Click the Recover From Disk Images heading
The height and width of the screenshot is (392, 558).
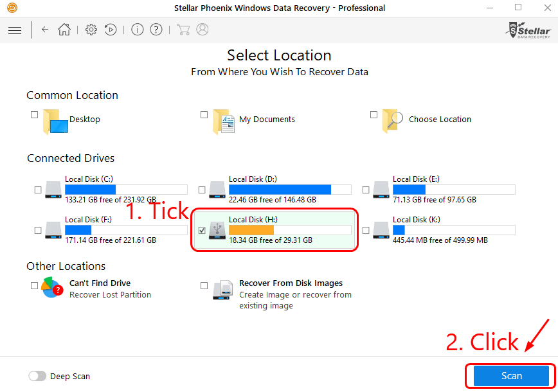[291, 283]
